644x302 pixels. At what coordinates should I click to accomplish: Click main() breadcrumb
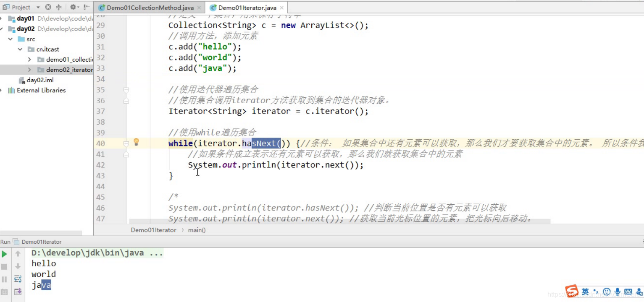[x=197, y=230]
